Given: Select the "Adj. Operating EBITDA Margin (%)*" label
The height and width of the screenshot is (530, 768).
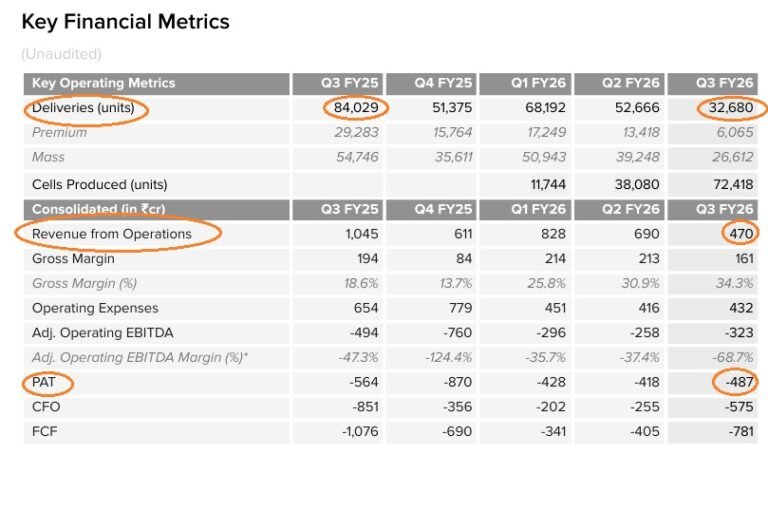Looking at the screenshot, I should [x=140, y=357].
